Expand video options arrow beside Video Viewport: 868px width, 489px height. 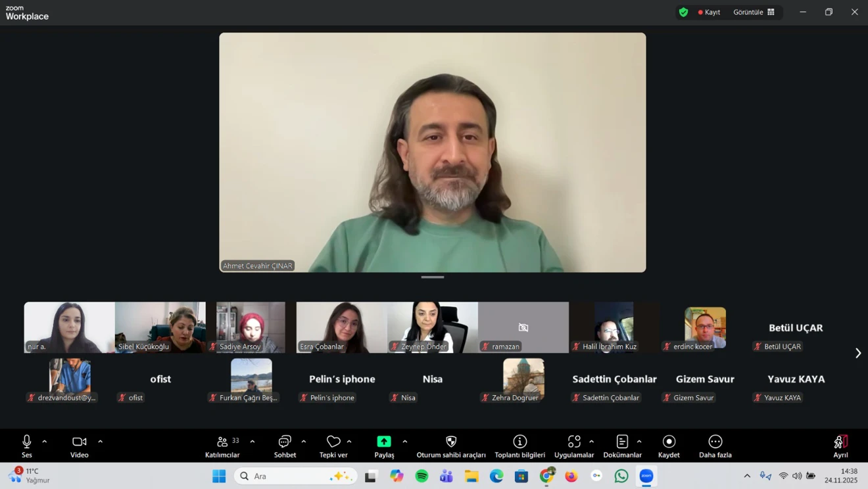tap(100, 442)
